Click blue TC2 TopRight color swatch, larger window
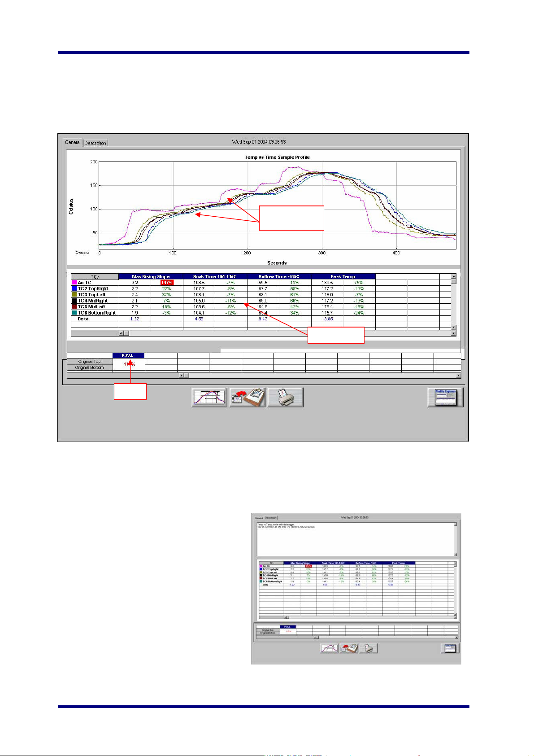The height and width of the screenshot is (756, 534). click(x=74, y=288)
